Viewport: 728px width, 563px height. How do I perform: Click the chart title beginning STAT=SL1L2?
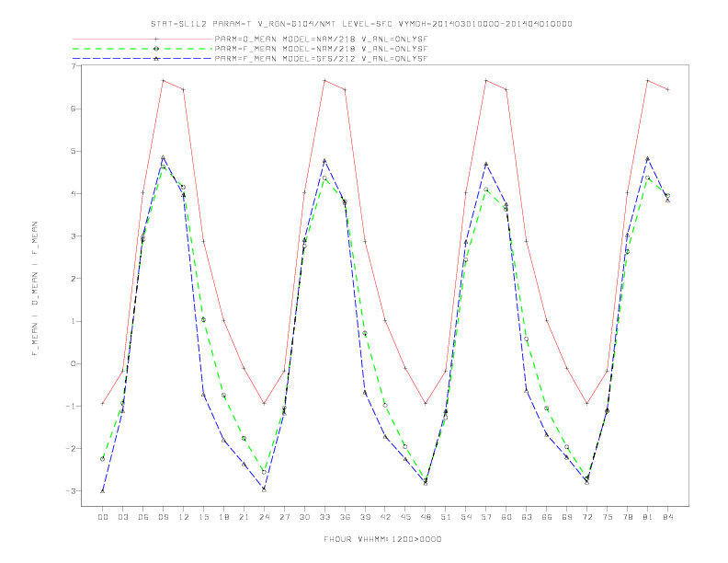[361, 24]
